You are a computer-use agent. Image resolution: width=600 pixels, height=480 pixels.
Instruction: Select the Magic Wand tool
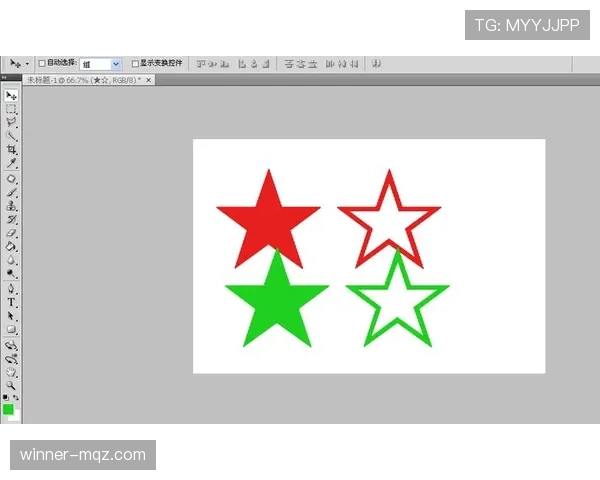(x=11, y=136)
